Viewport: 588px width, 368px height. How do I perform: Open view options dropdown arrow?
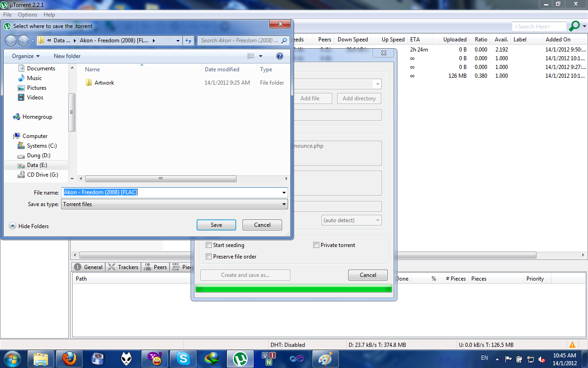point(261,56)
